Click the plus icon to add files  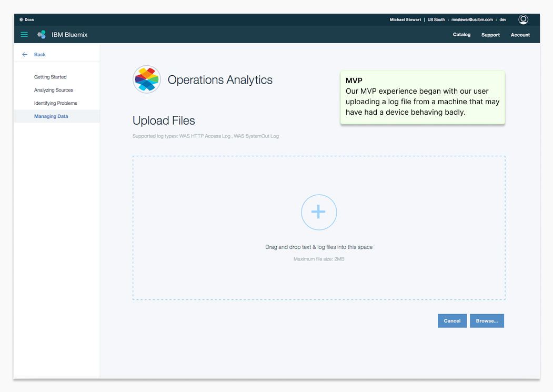tap(318, 212)
